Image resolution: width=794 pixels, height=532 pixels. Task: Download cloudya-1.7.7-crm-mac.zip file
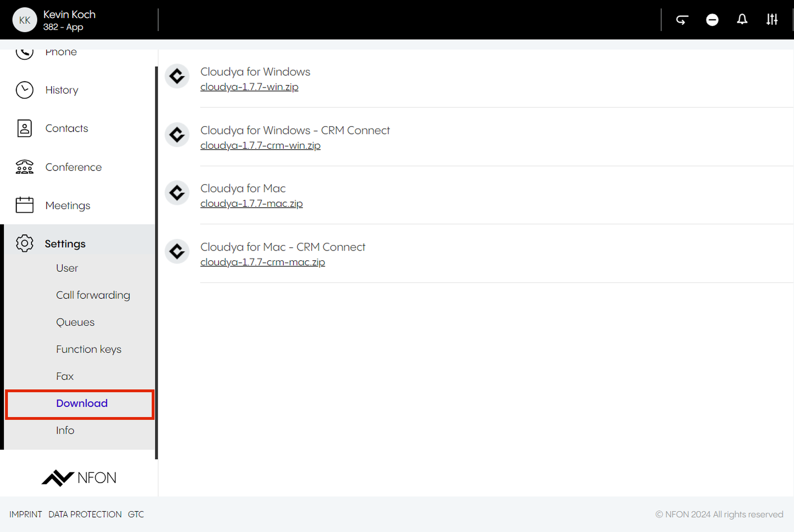(x=262, y=262)
